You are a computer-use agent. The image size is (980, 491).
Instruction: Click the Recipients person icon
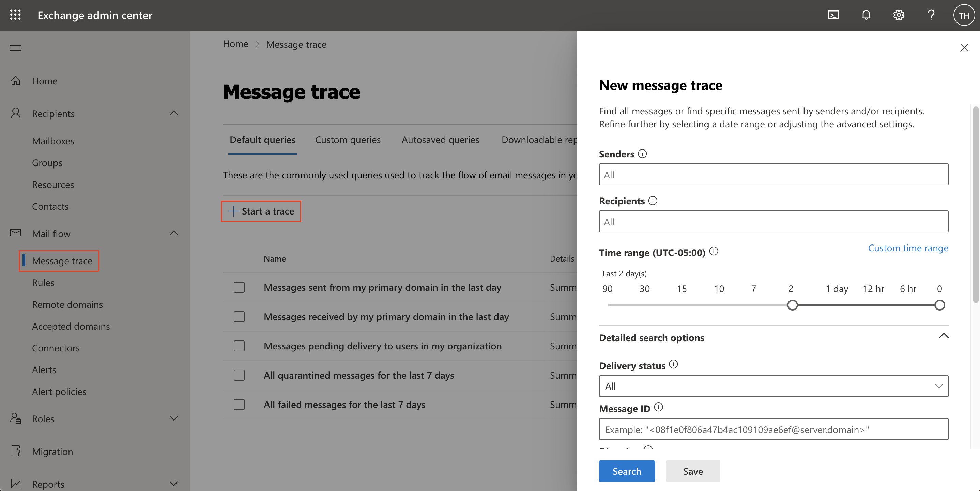click(16, 113)
